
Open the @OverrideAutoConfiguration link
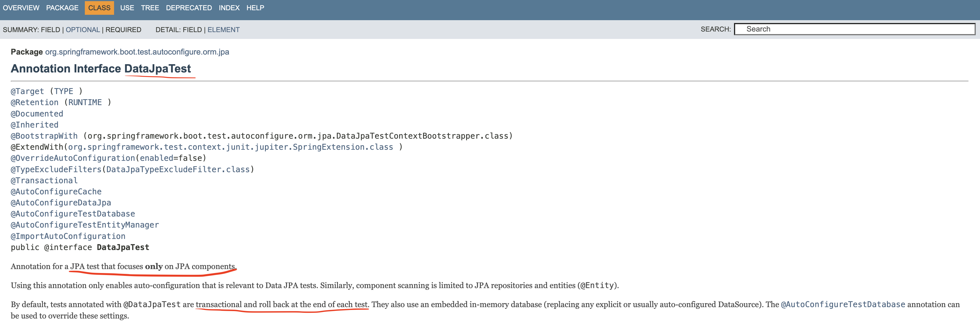coord(73,158)
